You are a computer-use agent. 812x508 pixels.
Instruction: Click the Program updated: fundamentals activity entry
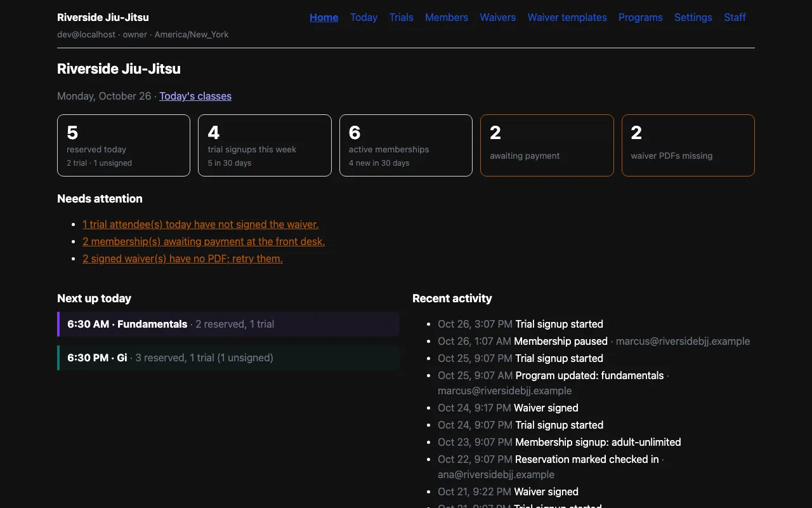[x=596, y=383]
